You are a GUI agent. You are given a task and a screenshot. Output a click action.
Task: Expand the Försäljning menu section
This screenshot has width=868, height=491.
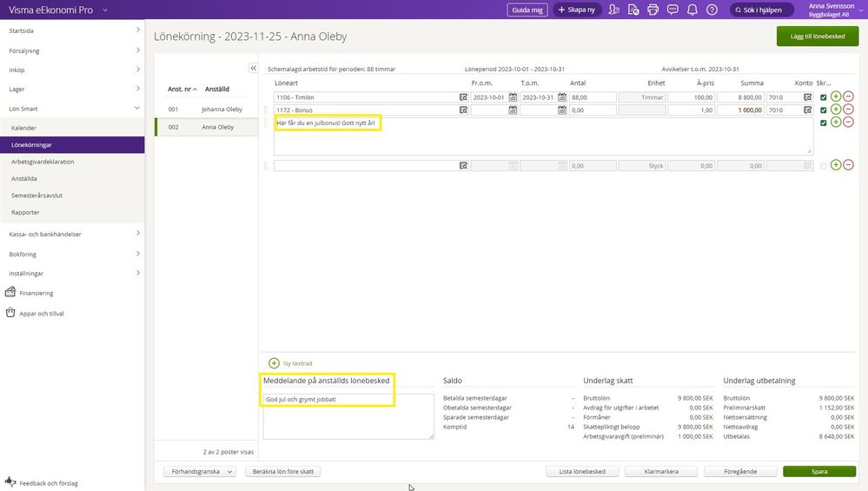coord(72,50)
